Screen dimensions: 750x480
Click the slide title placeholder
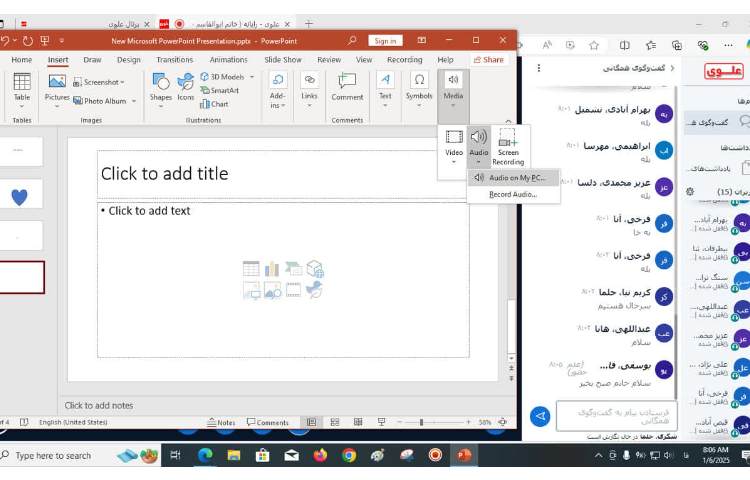pos(283,174)
